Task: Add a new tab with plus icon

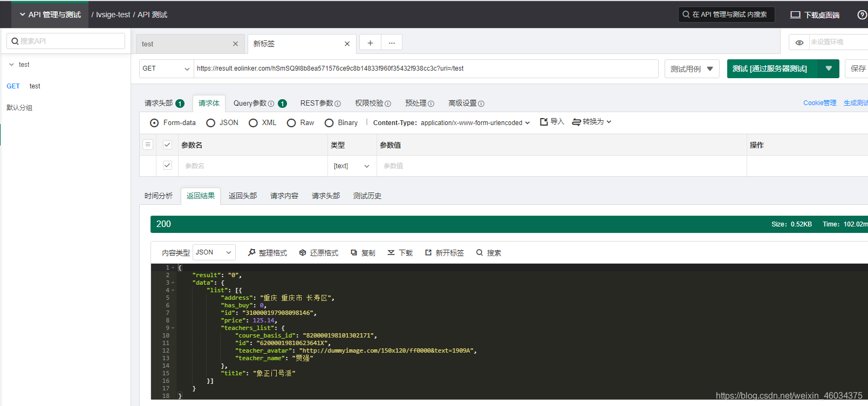Action: point(370,43)
